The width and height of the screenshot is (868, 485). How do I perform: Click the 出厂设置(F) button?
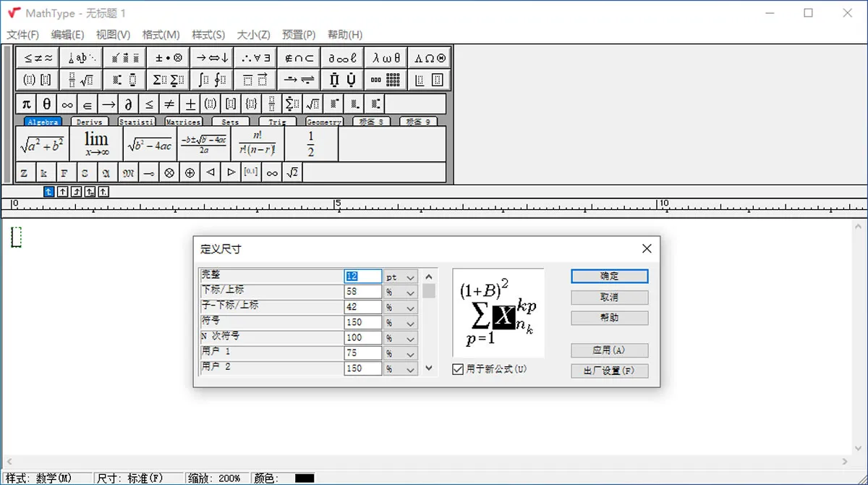609,371
